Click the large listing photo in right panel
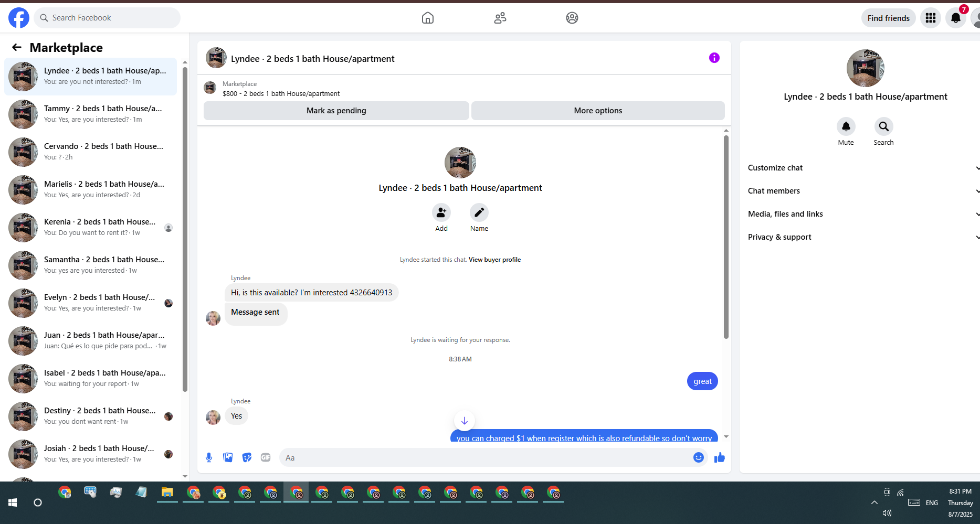 [866, 68]
